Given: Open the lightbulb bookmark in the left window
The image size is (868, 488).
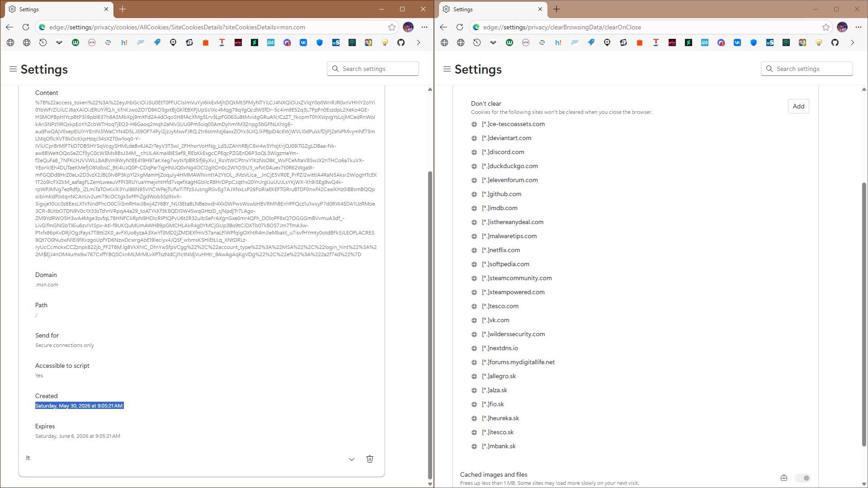Looking at the screenshot, I should [x=385, y=42].
